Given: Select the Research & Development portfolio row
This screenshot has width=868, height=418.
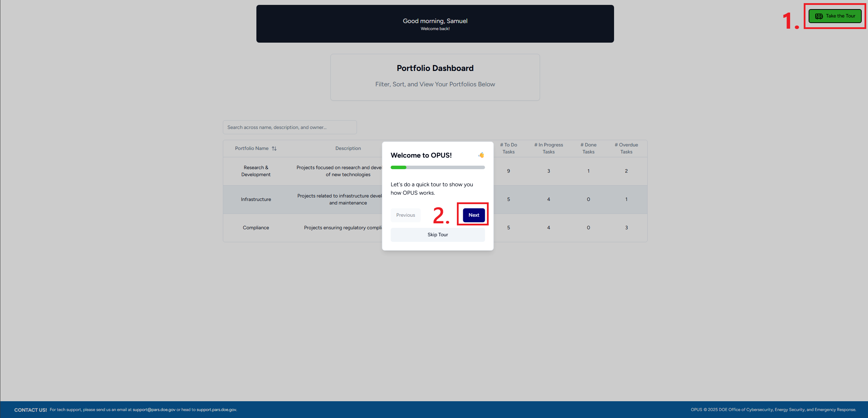Looking at the screenshot, I should pyautogui.click(x=256, y=171).
